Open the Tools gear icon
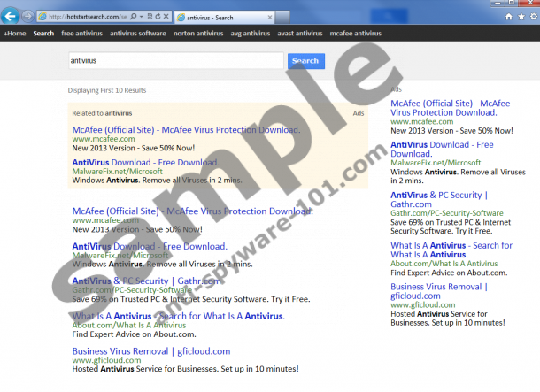Screen dimensions: 540x392 point(531,17)
